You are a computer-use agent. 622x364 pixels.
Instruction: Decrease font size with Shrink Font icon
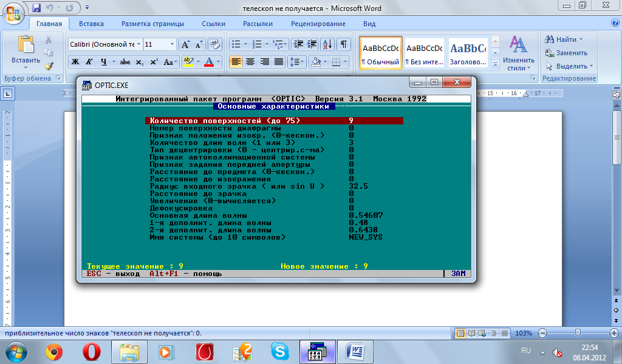pos(199,44)
